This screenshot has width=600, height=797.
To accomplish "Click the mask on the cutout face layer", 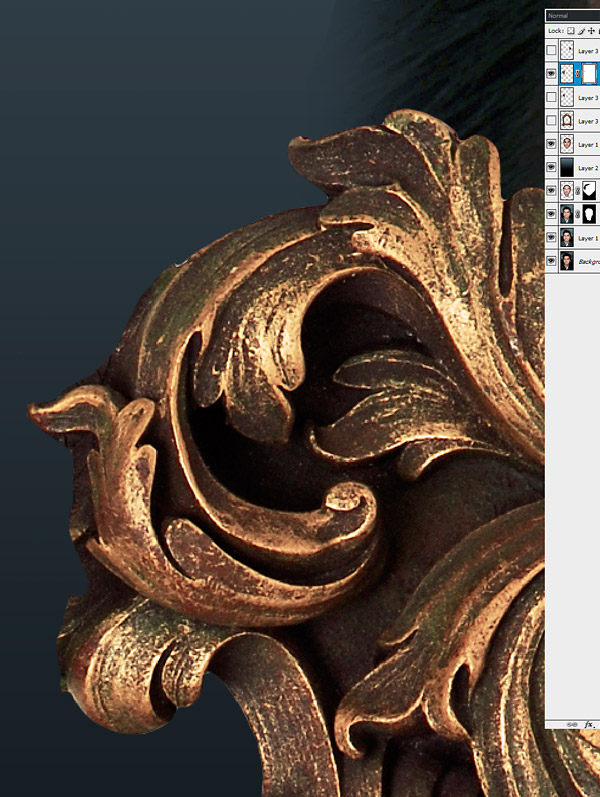I will click(589, 191).
